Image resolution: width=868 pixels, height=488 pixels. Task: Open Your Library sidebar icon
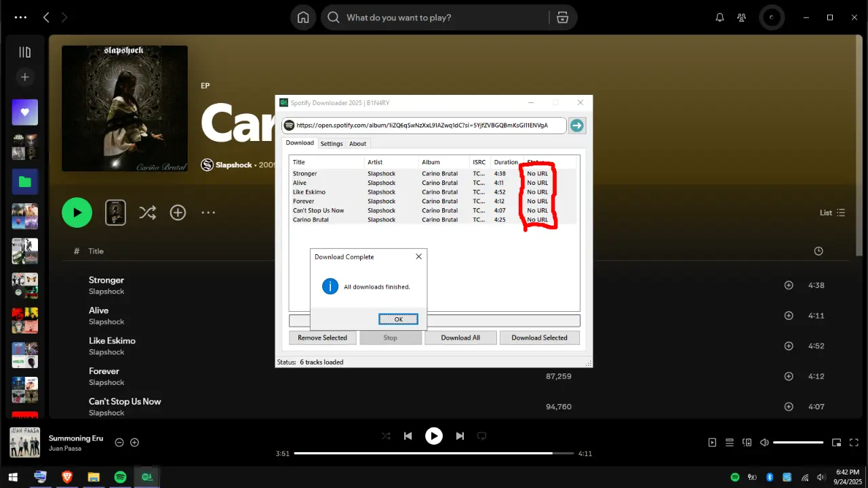tap(25, 52)
